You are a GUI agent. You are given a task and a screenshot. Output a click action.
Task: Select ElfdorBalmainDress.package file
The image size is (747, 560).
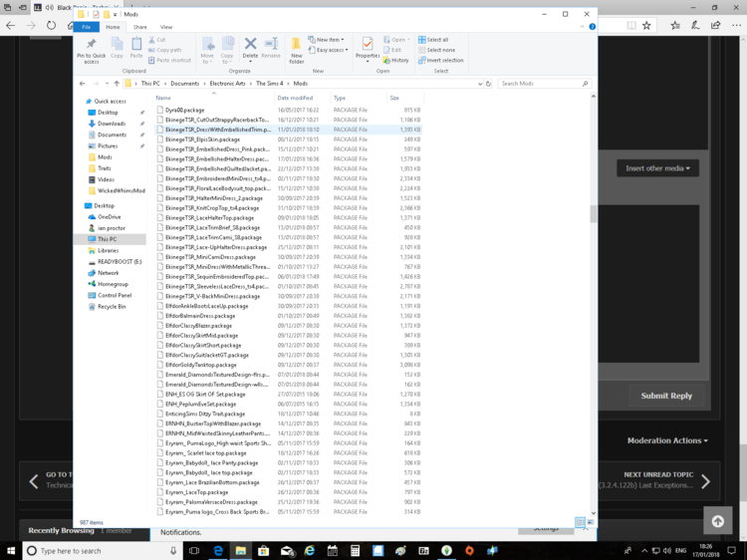(289, 316)
